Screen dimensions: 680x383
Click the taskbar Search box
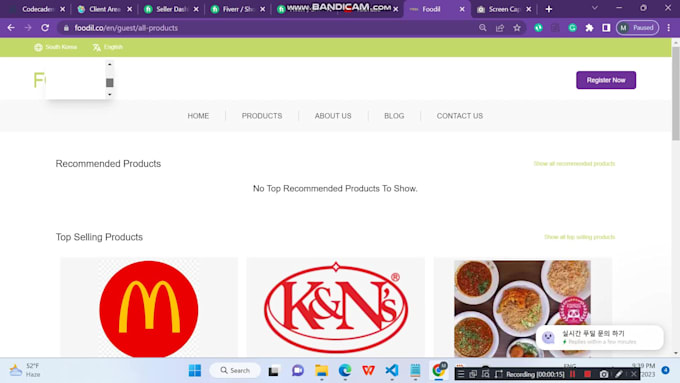pyautogui.click(x=235, y=370)
